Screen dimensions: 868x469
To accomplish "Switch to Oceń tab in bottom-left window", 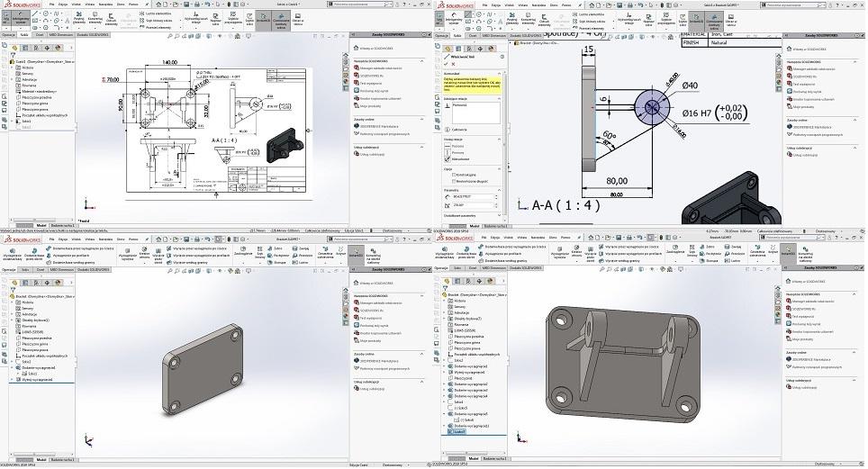I will tap(41, 270).
